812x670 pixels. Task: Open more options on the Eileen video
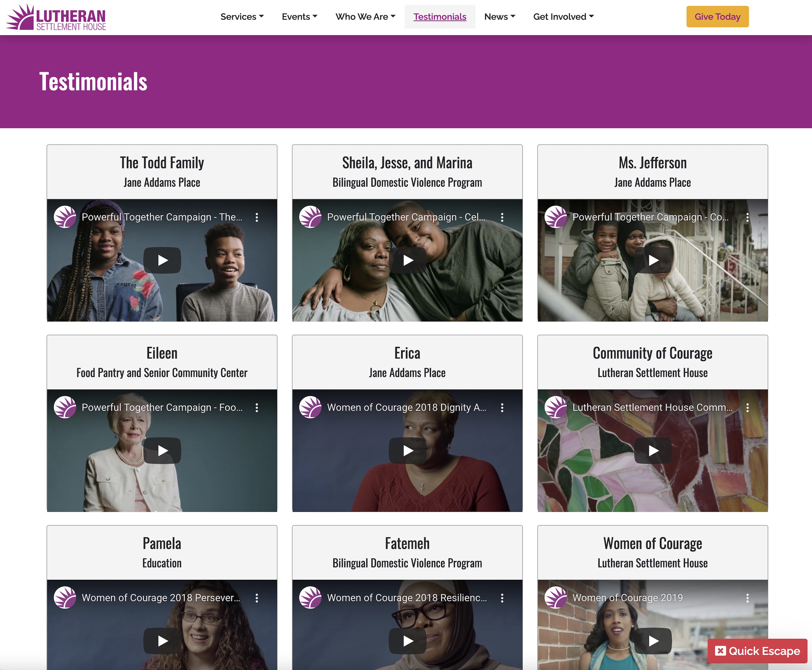tap(257, 408)
